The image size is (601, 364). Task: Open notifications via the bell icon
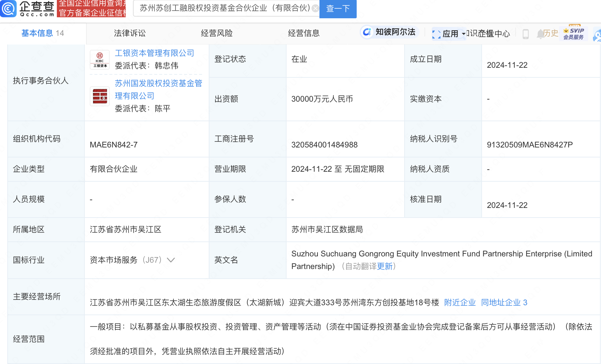tap(540, 34)
